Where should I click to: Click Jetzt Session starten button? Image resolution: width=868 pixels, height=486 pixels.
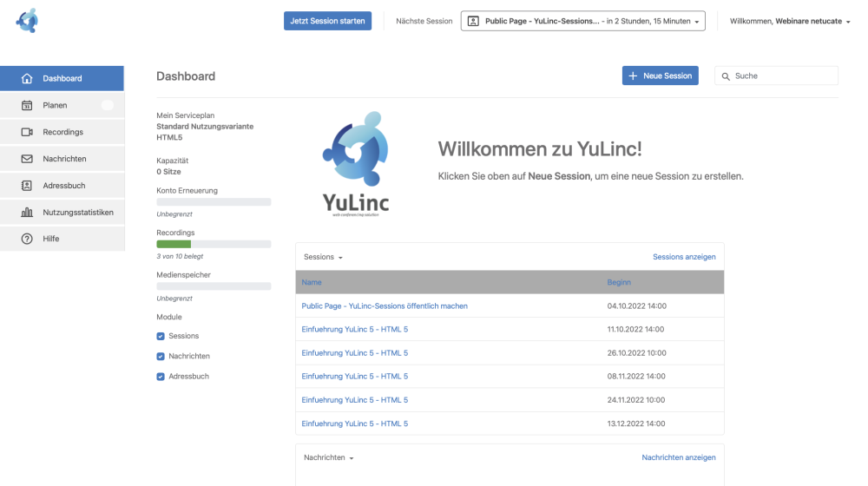(x=328, y=21)
